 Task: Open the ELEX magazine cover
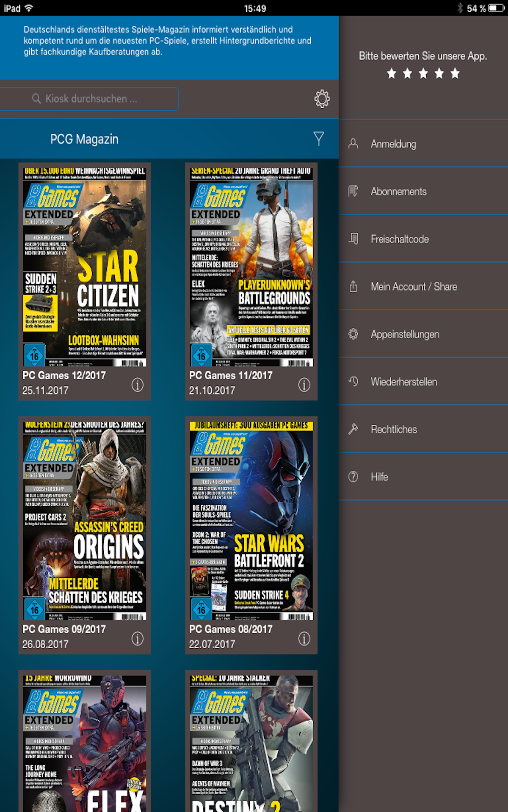(x=85, y=743)
